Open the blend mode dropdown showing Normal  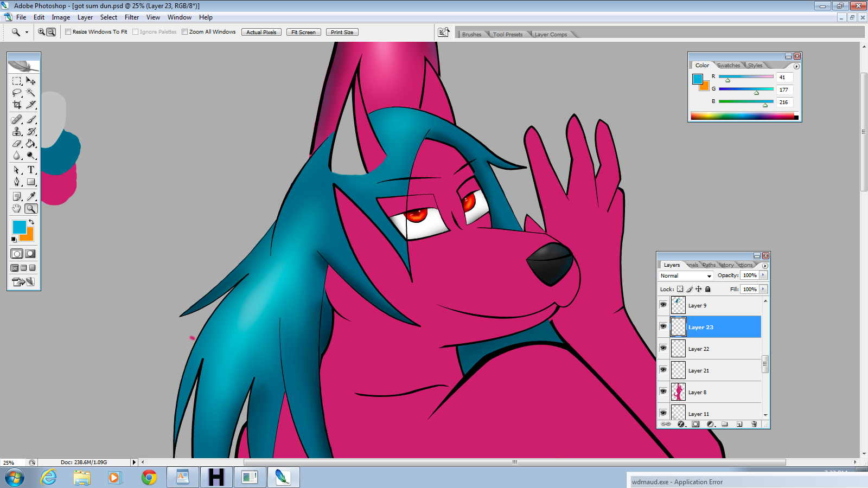pos(686,276)
